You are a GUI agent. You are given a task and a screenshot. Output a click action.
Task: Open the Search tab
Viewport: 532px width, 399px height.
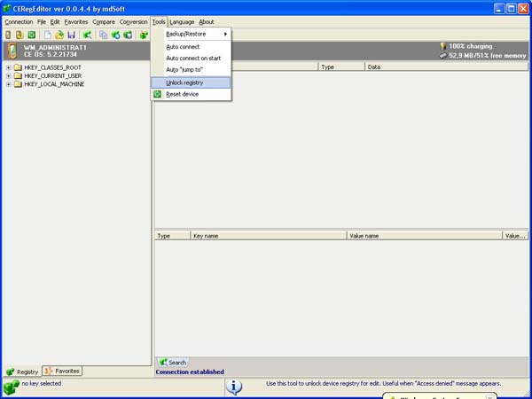click(173, 362)
